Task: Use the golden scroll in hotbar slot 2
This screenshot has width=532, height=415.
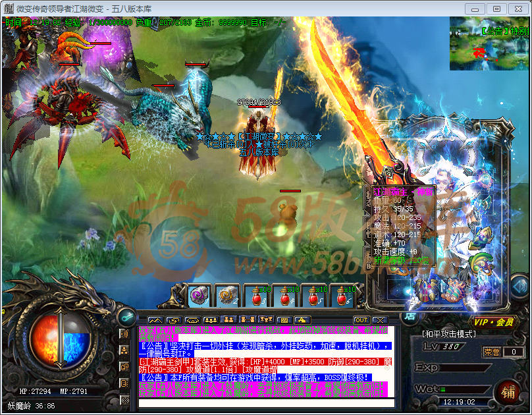Action: click(228, 296)
